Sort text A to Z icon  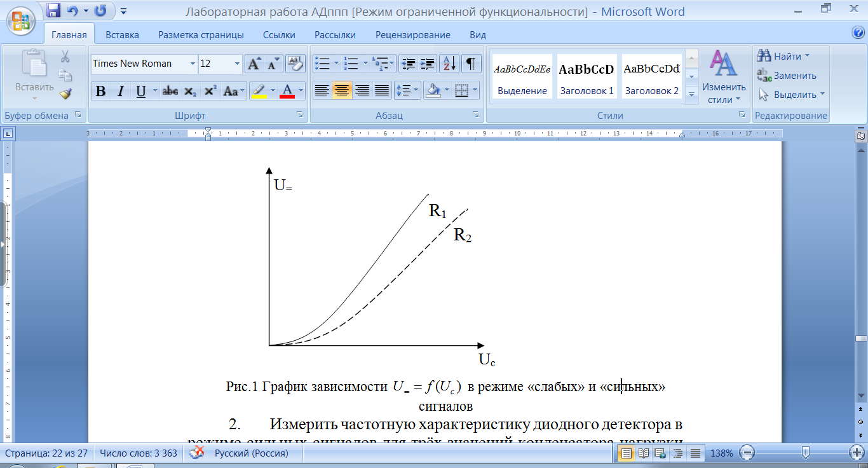(x=449, y=64)
